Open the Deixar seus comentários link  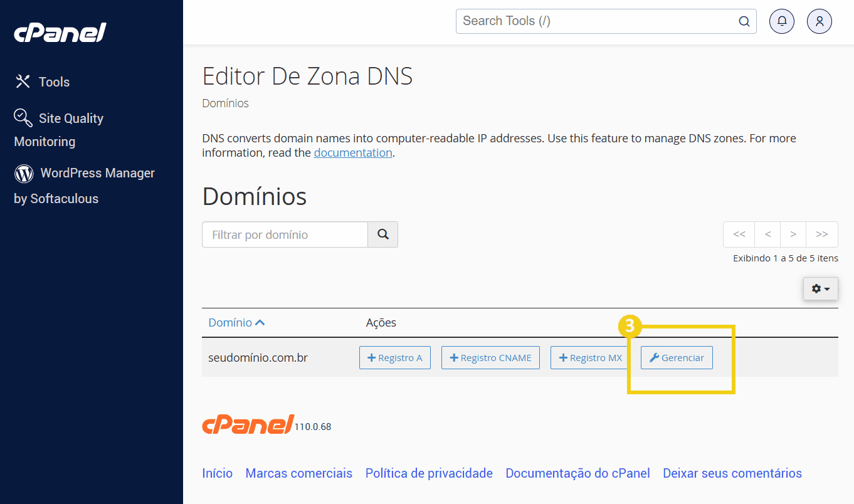tap(732, 473)
